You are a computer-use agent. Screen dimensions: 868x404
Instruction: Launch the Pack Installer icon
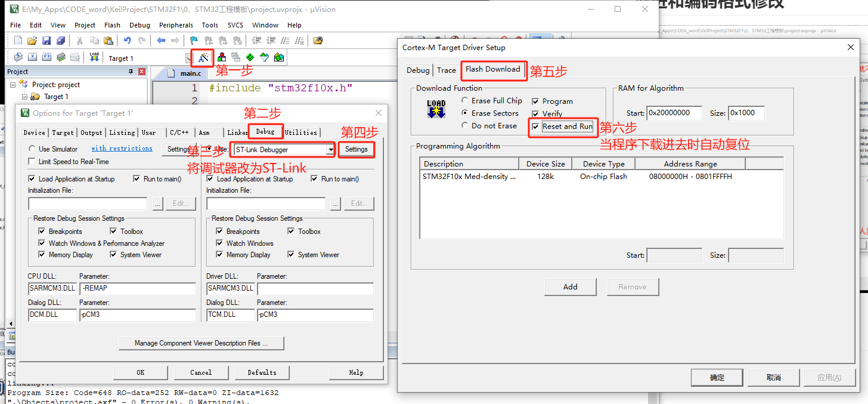point(278,58)
